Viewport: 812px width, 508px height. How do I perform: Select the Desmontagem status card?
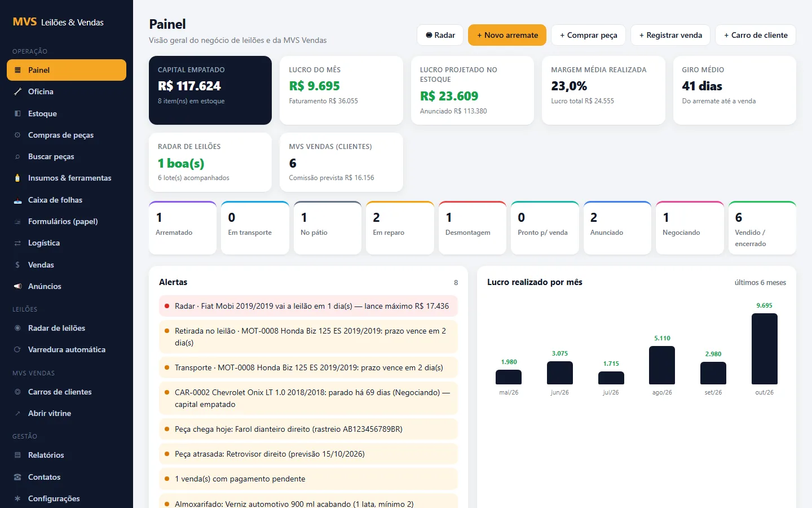473,228
